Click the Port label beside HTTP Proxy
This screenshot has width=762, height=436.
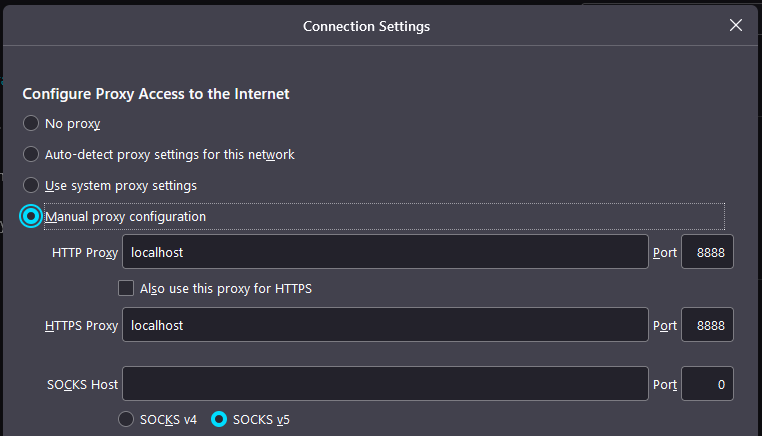tap(665, 253)
